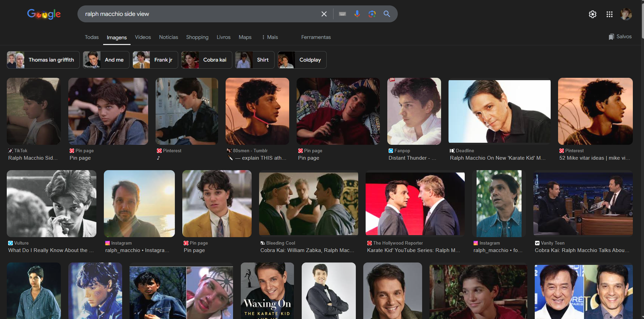Image resolution: width=644 pixels, height=319 pixels.
Task: Start voice search with the microphone icon
Action: point(357,14)
